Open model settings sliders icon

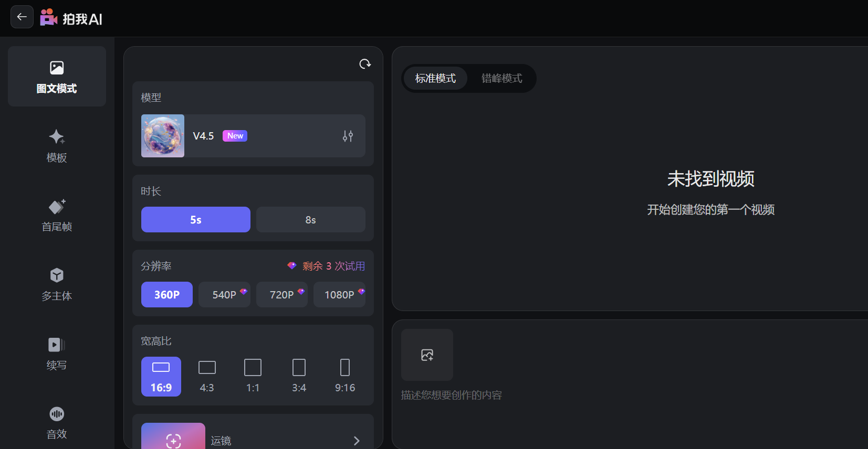pos(348,136)
